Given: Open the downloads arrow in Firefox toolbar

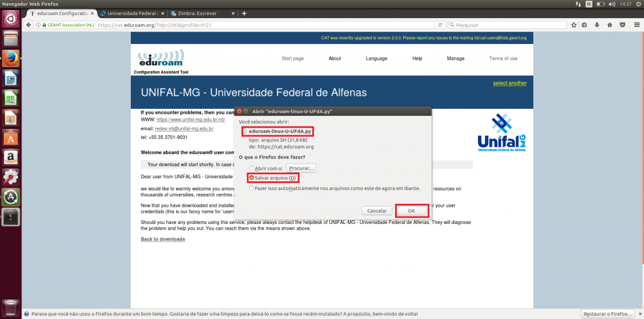Looking at the screenshot, I should point(597,25).
